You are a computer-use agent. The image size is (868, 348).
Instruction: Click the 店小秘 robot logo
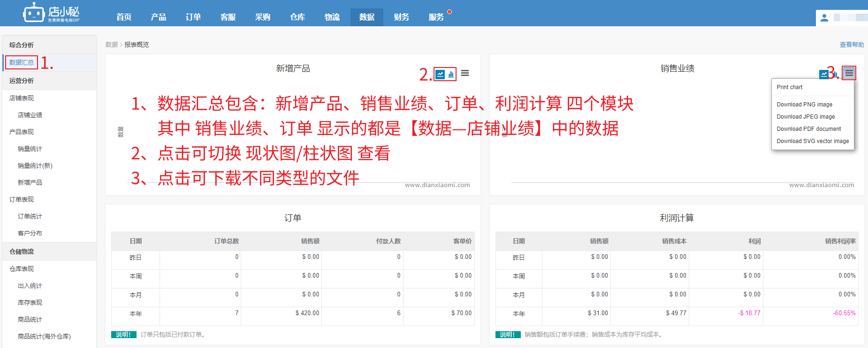click(51, 13)
